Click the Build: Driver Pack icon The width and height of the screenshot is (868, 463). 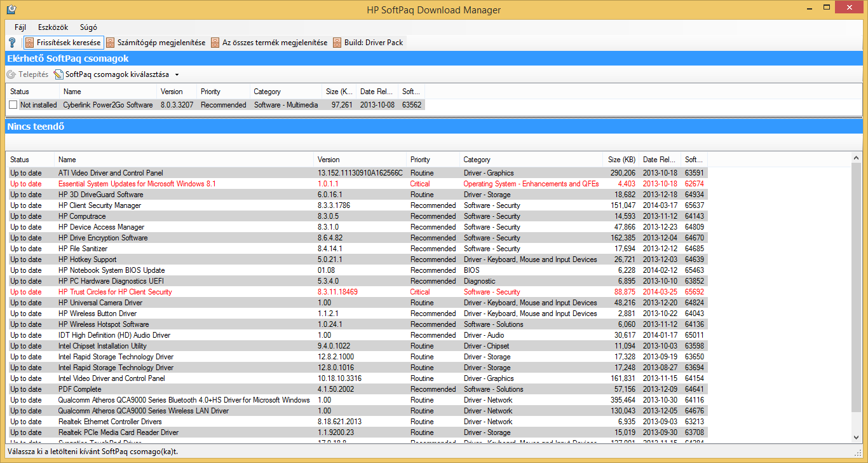(x=337, y=43)
